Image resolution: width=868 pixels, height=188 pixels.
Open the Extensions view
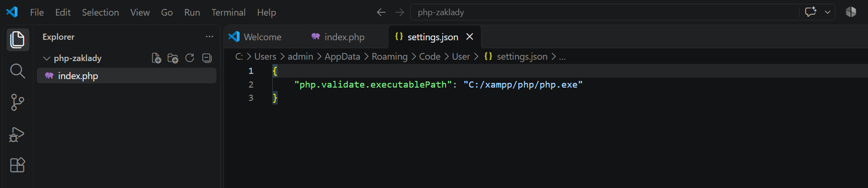[17, 165]
